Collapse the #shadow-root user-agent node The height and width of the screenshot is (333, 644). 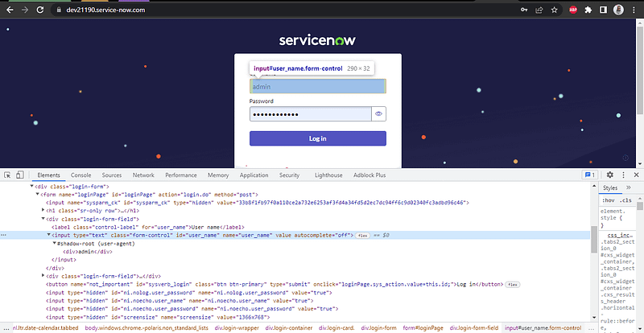54,244
